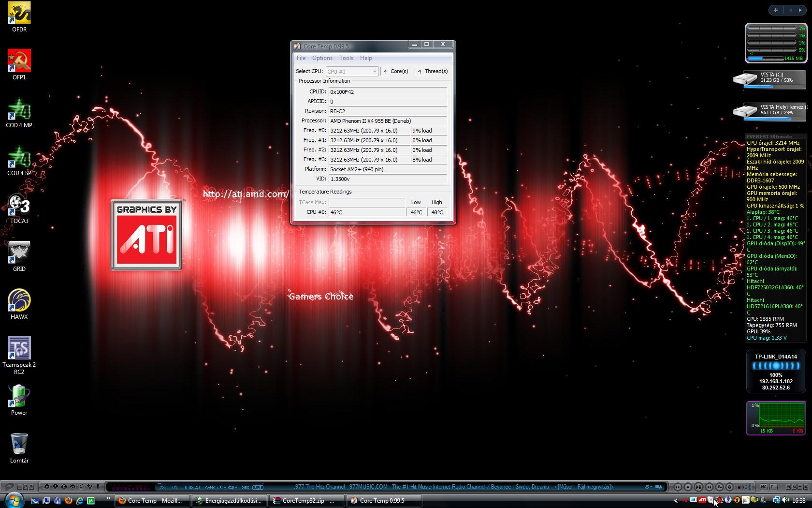Screen dimensions: 812x508
Task: Click the save disk quick launch icon
Action: (58, 501)
